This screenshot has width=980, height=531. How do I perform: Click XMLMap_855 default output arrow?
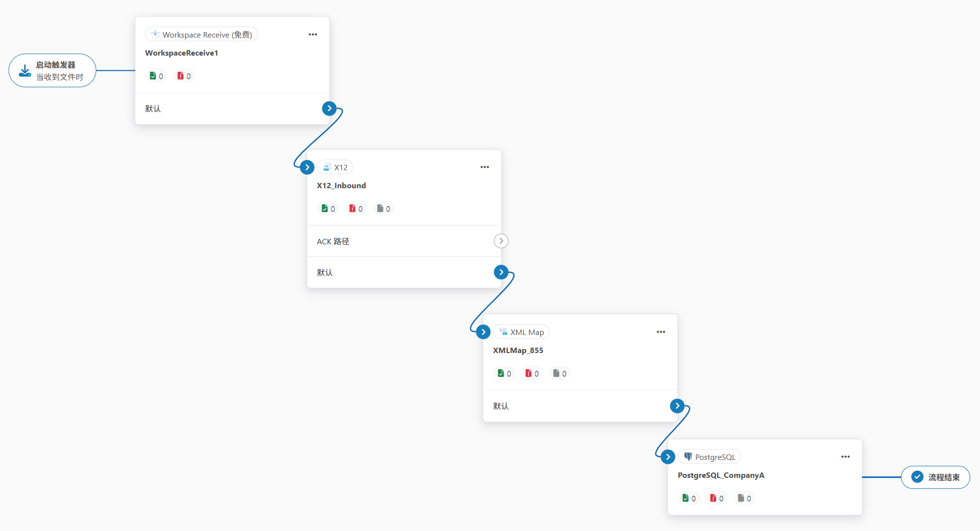677,406
